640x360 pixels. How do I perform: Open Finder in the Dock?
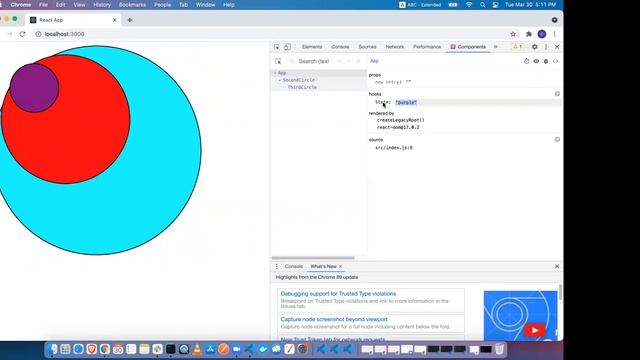[x=52, y=349]
